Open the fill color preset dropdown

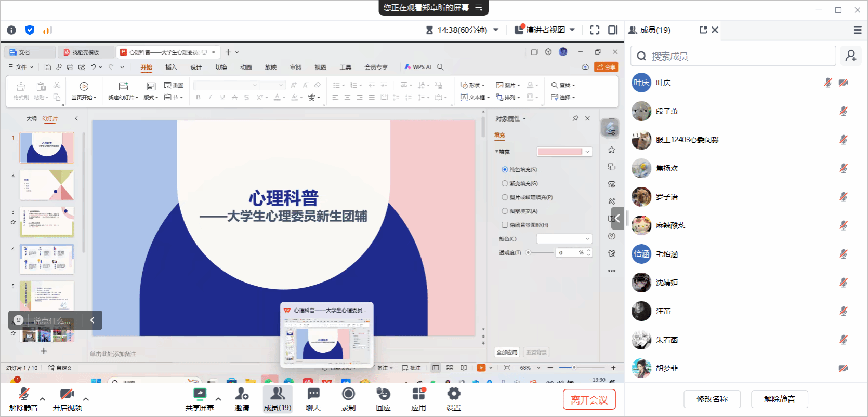tap(587, 152)
